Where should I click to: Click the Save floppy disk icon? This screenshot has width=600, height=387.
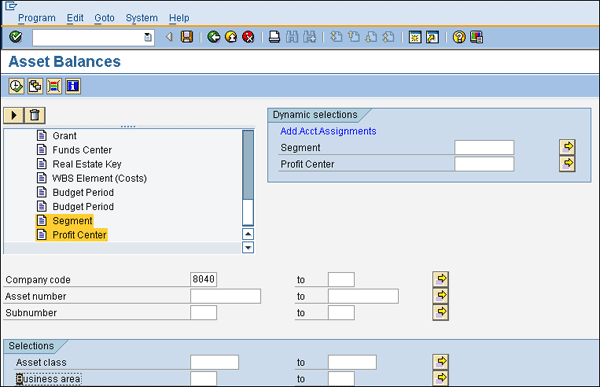click(x=187, y=37)
